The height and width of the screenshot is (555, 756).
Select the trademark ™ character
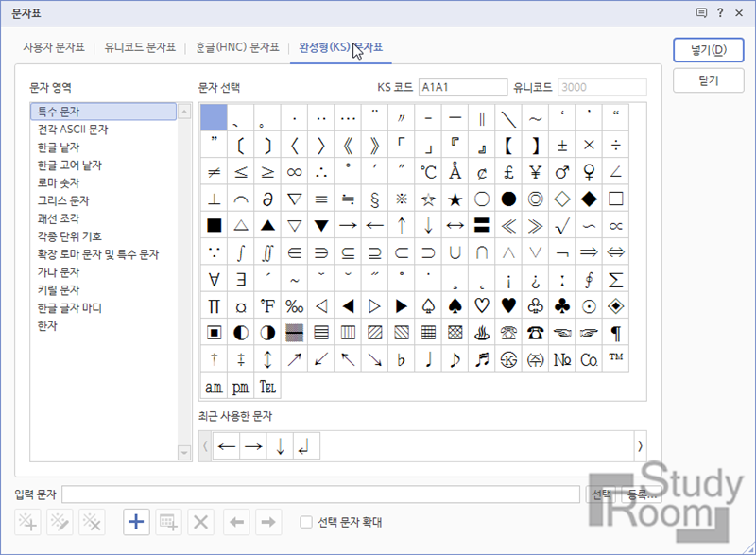(616, 358)
